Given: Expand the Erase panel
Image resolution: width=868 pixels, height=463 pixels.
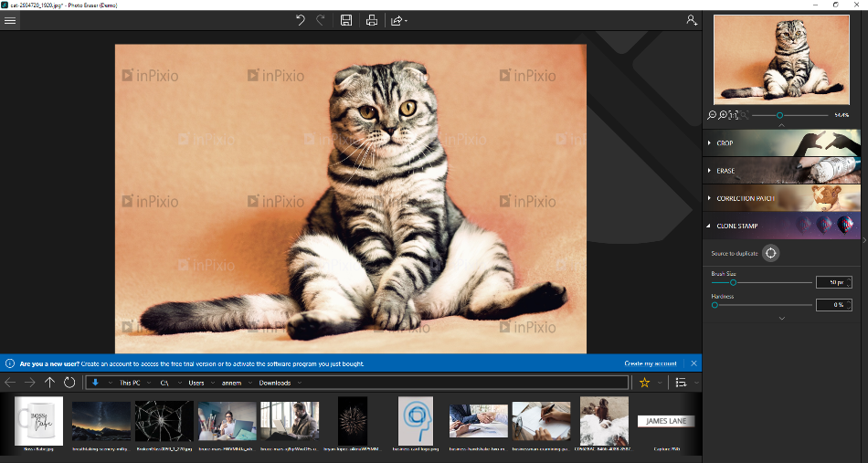Looking at the screenshot, I should 781,171.
